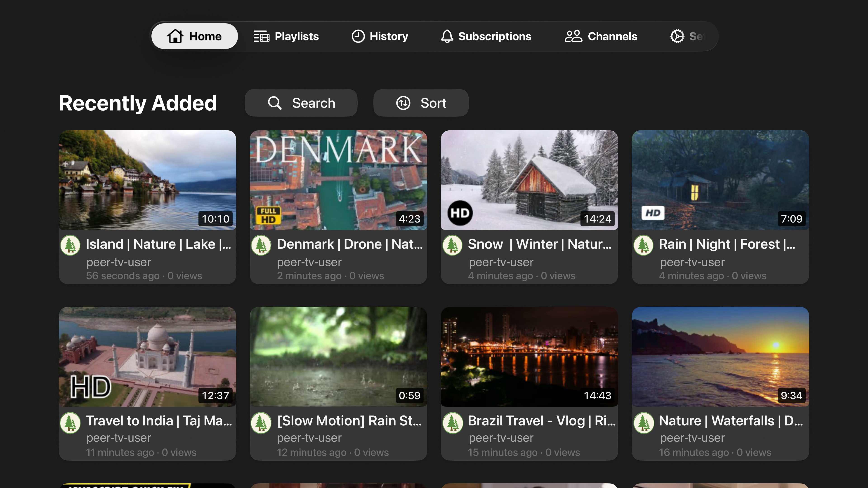Open Settings via the gear icon

[677, 36]
